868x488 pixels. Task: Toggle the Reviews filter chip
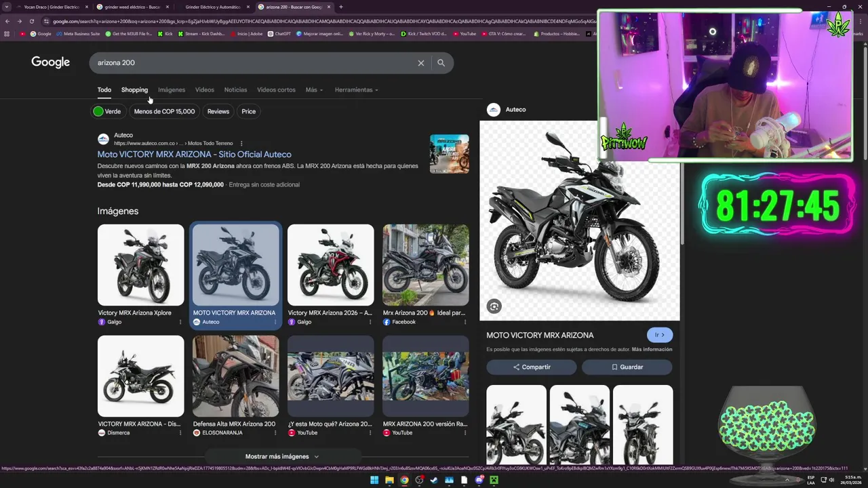point(218,111)
